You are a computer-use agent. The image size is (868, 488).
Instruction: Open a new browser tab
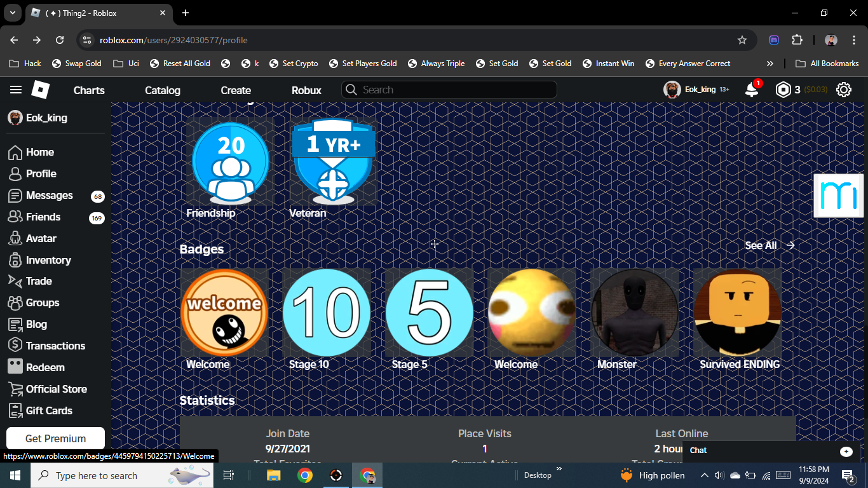186,13
